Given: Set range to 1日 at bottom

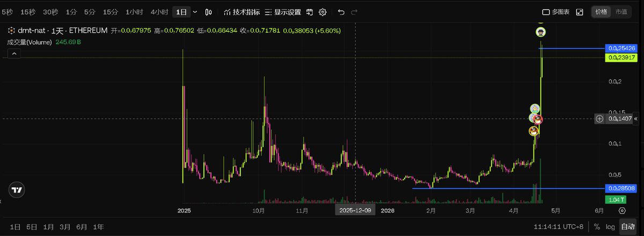Looking at the screenshot, I should (16, 227).
